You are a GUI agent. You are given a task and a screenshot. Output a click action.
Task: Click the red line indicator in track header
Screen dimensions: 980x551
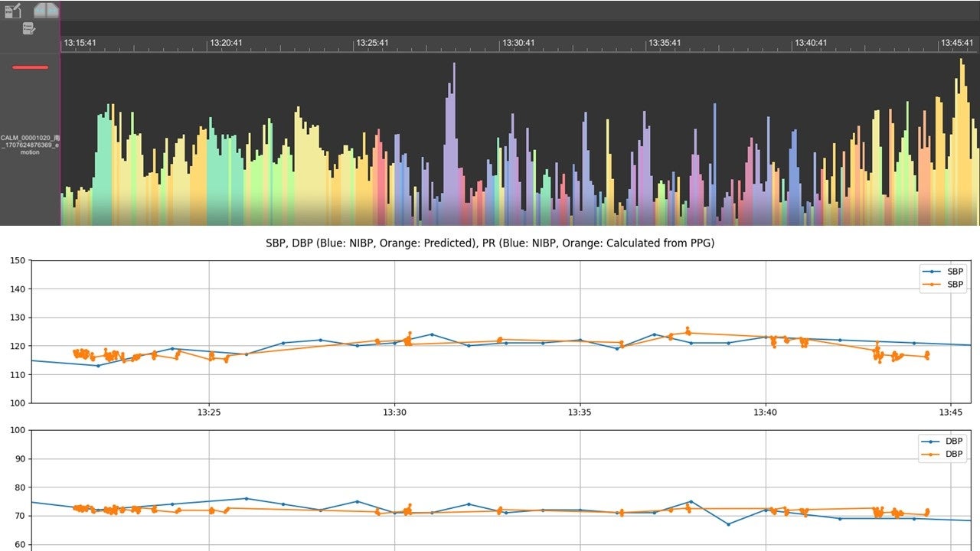click(x=30, y=67)
